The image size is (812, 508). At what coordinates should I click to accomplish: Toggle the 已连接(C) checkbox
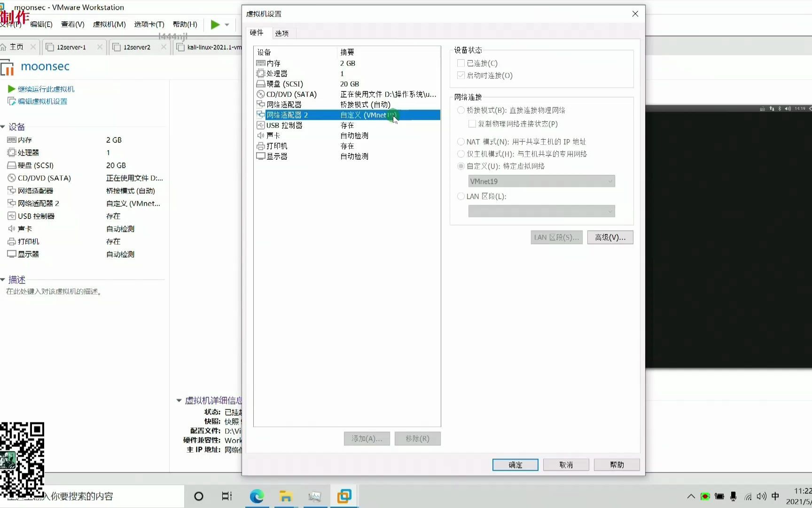[461, 63]
